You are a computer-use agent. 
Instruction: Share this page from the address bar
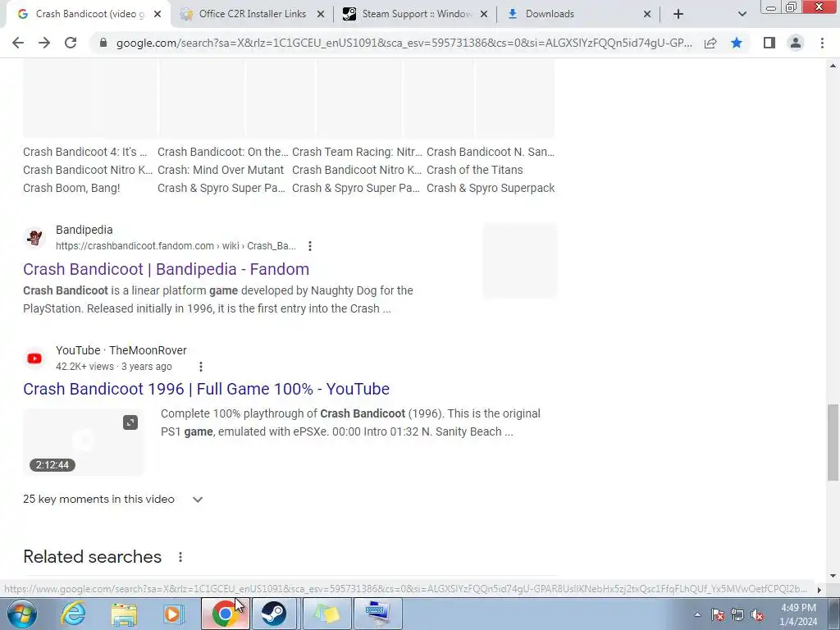(x=710, y=43)
